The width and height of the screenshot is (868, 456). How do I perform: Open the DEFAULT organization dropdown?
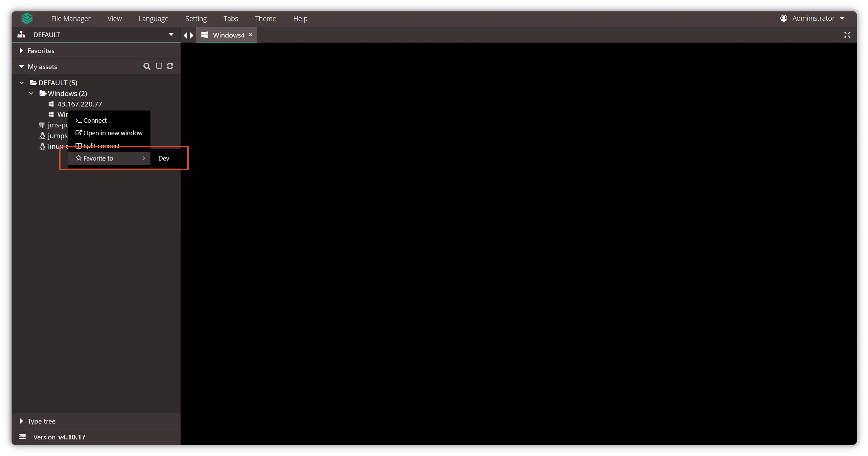click(x=96, y=34)
